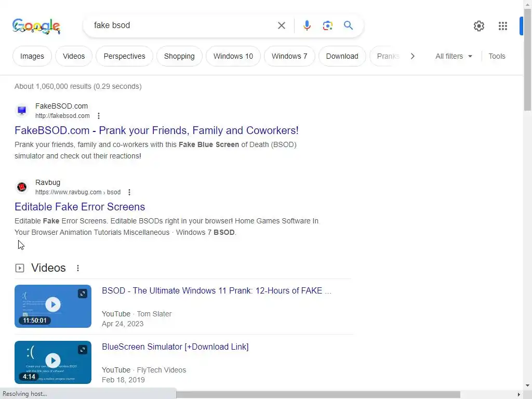The width and height of the screenshot is (532, 399).
Task: Open the Google apps grid
Action: (503, 26)
